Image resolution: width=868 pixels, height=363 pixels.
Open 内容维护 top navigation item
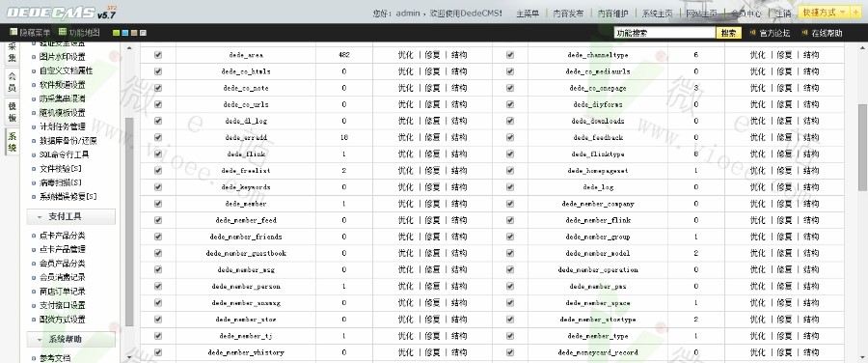pyautogui.click(x=612, y=14)
